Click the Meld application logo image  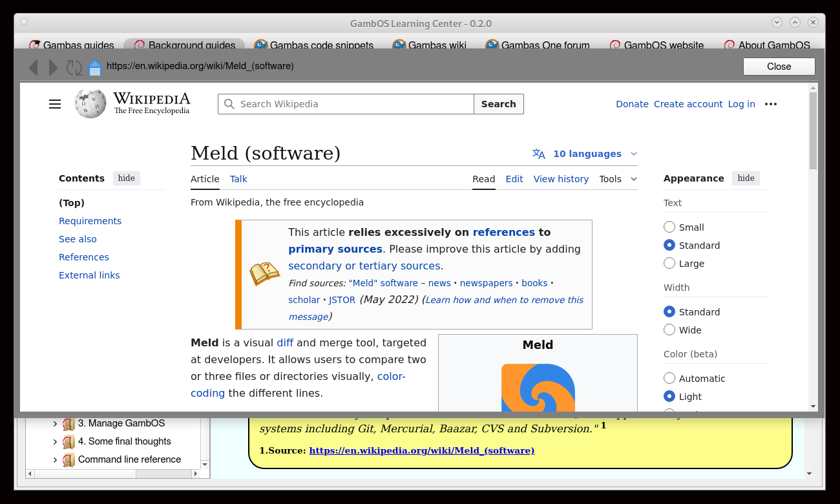(x=538, y=388)
